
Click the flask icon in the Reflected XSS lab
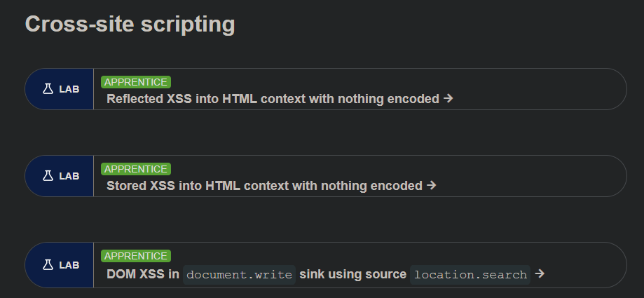pos(48,89)
